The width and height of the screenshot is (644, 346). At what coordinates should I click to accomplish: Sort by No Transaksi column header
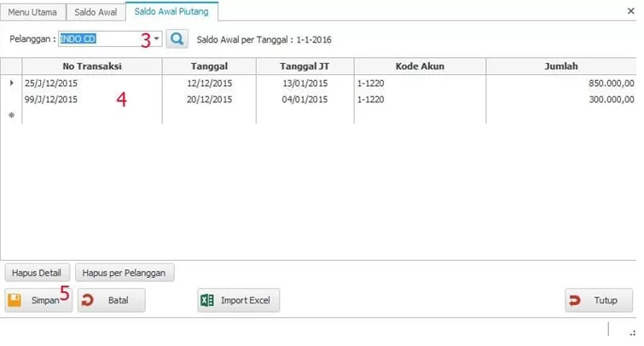pos(92,66)
